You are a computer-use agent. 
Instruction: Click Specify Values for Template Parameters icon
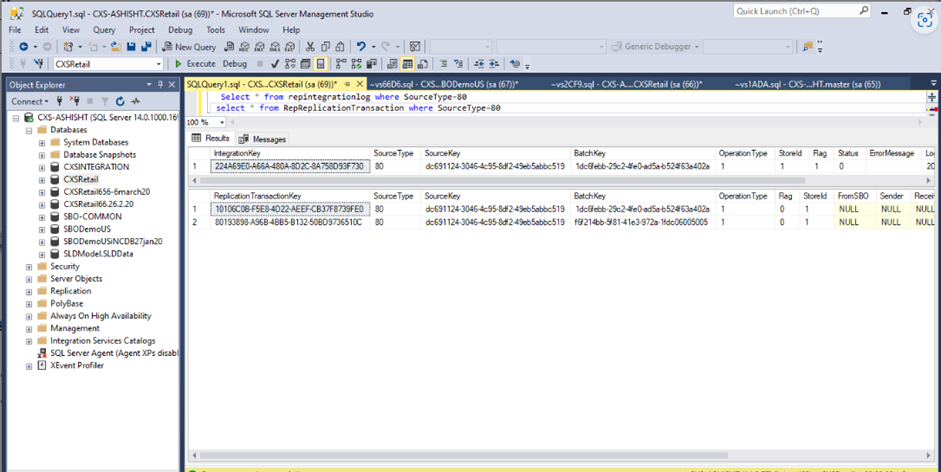[515, 64]
